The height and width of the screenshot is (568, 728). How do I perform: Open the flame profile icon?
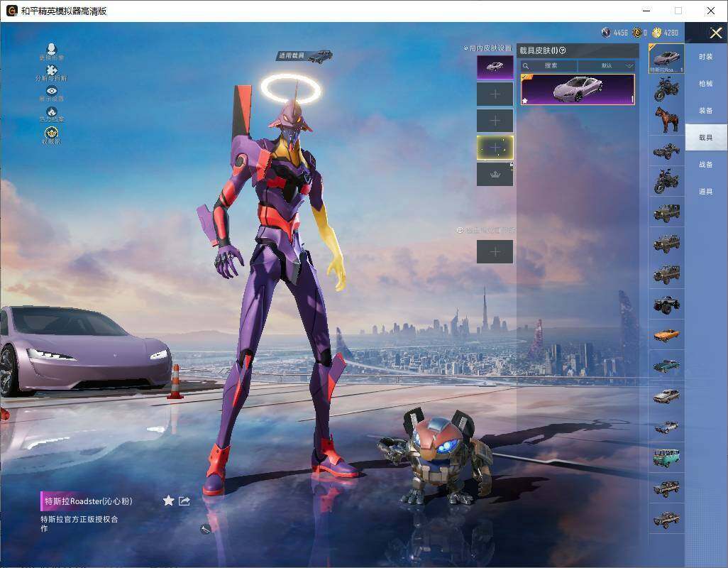pos(52,112)
